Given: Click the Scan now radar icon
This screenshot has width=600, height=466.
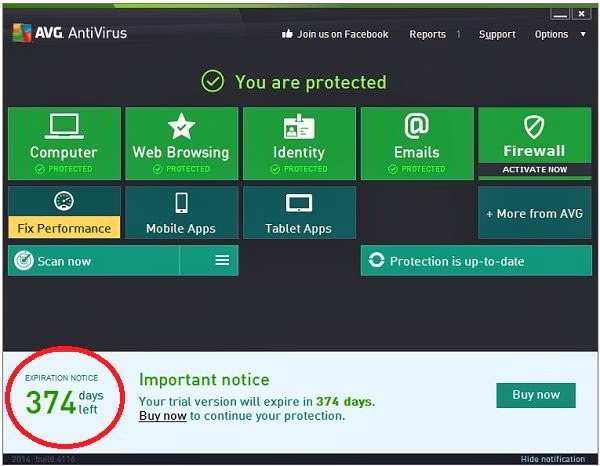Looking at the screenshot, I should click(x=24, y=261).
